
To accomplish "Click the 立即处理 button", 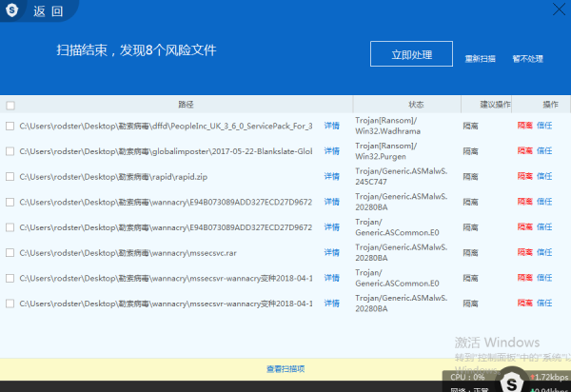I will pyautogui.click(x=411, y=55).
